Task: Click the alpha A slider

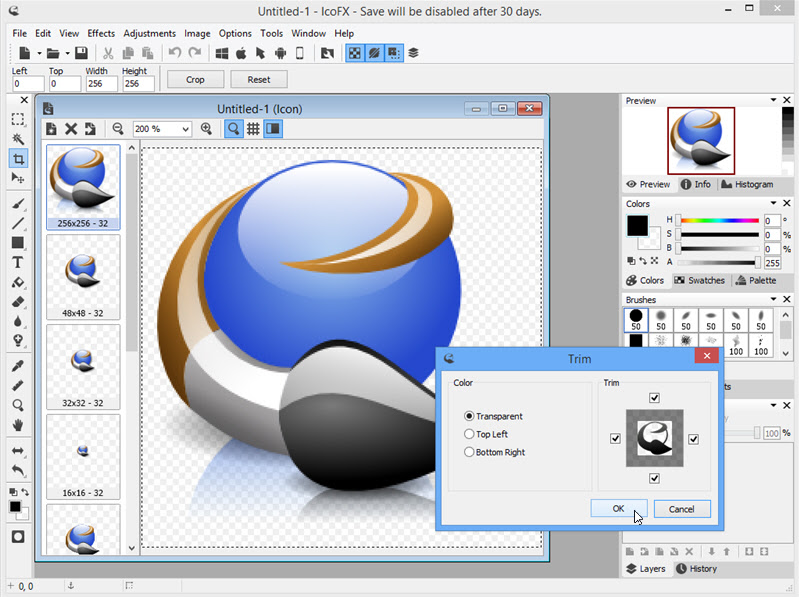Action: point(718,262)
